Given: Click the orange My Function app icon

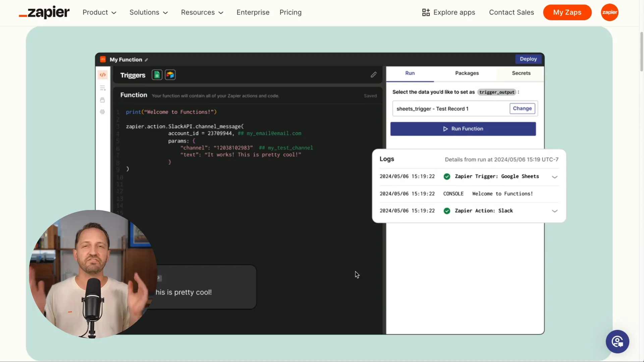Looking at the screenshot, I should click(x=103, y=59).
